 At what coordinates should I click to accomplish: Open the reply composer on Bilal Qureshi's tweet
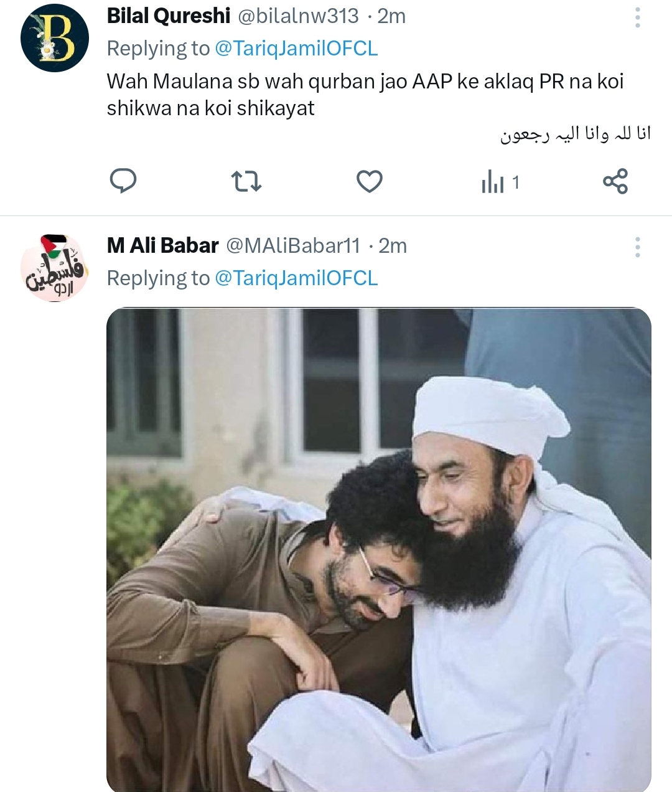[x=124, y=181]
